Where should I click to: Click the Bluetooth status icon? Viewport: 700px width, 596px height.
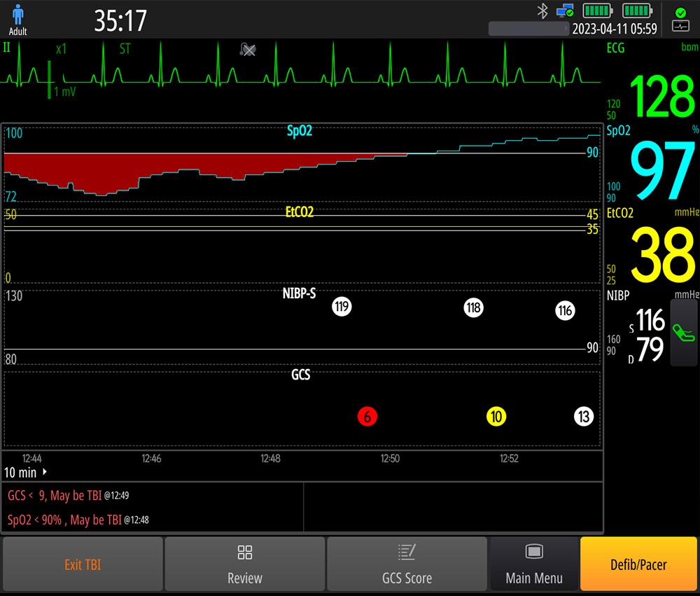[x=541, y=11]
